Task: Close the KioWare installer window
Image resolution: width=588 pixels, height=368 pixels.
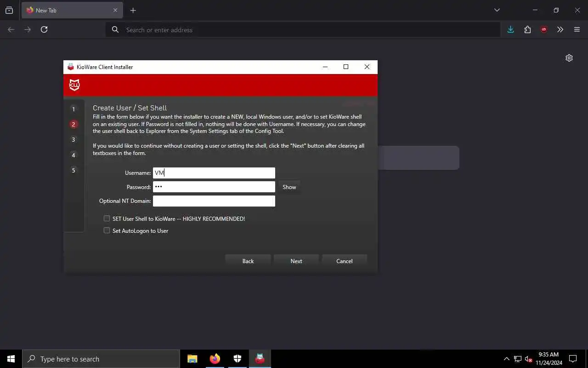Action: click(367, 67)
